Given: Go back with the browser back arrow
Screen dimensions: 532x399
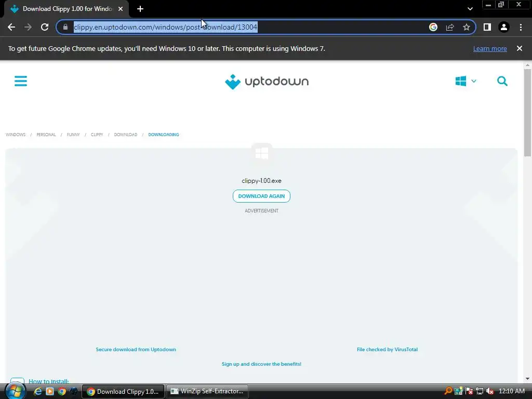Looking at the screenshot, I should (11, 27).
